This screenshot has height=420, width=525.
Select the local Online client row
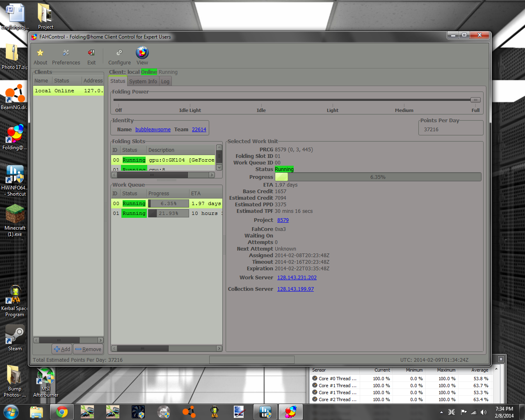pyautogui.click(x=68, y=91)
